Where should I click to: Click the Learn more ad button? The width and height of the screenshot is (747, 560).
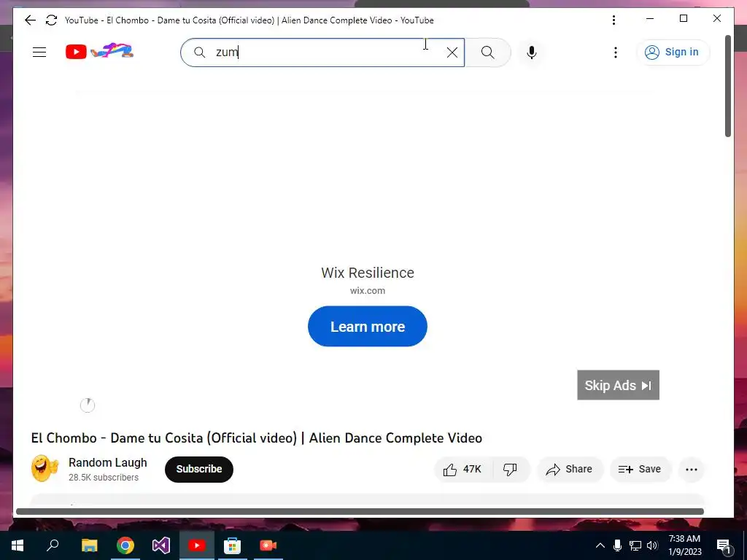coord(368,326)
